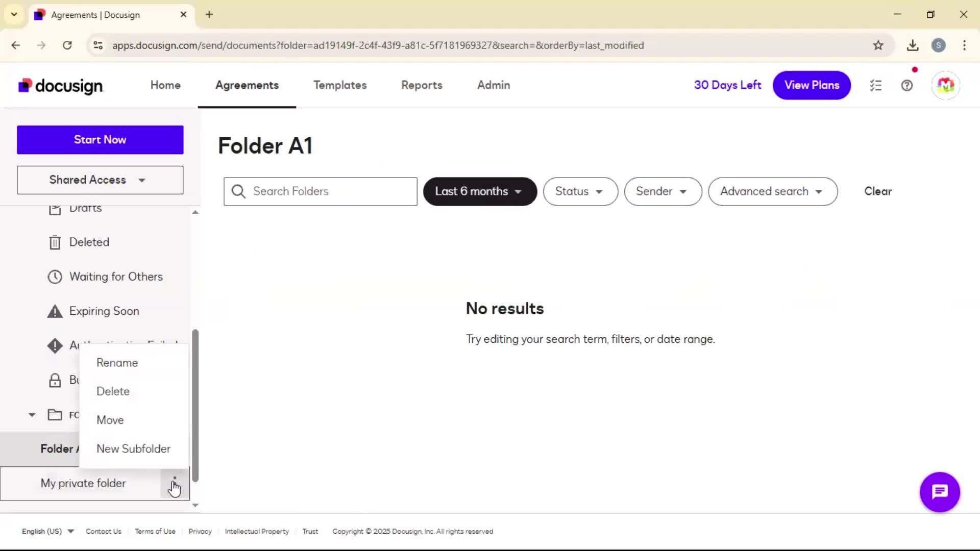Click the Deleted trash can icon
Viewport: 980px width, 551px height.
pos(55,242)
